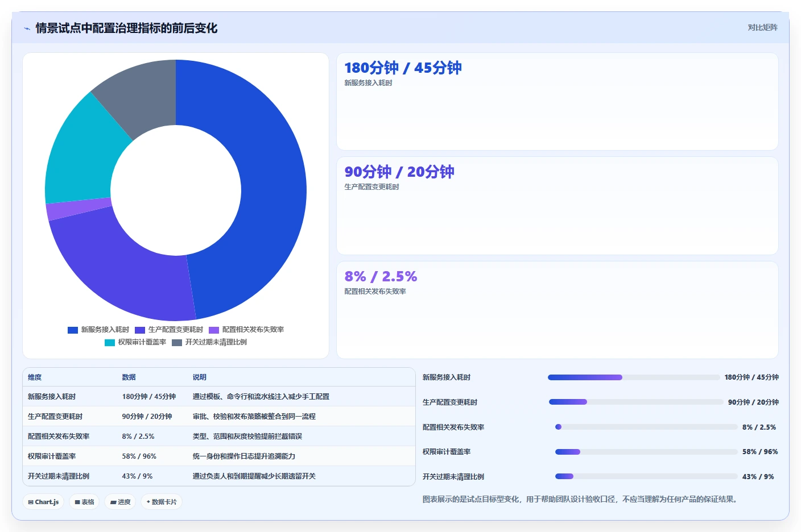Viewport: 801px width, 532px height.
Task: Click the 权限审计覆盖率 label in the progress list
Action: click(447, 452)
